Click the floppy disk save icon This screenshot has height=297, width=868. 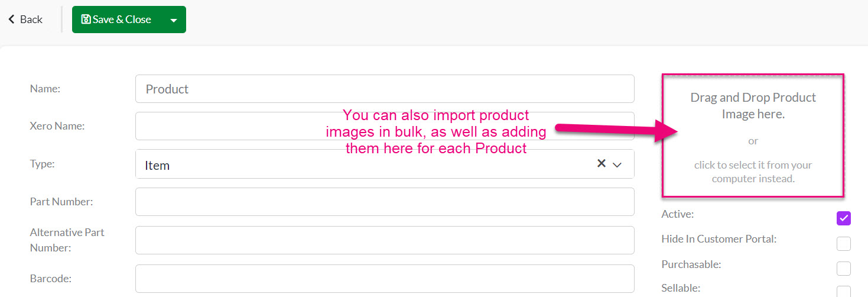pos(86,20)
